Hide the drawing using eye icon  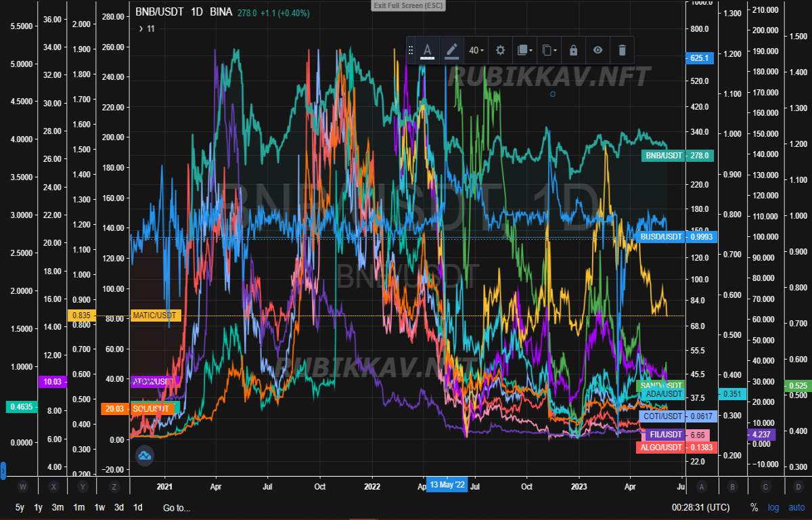pyautogui.click(x=597, y=50)
